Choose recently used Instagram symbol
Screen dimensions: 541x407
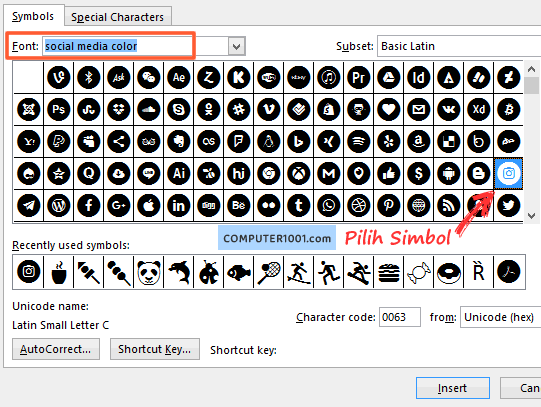29,272
